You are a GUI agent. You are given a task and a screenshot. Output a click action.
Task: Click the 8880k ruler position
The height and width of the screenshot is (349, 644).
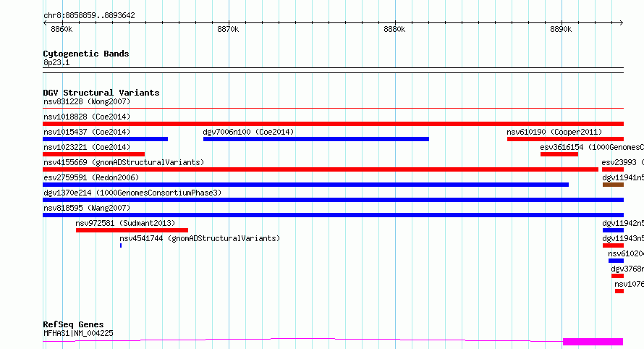394,29
